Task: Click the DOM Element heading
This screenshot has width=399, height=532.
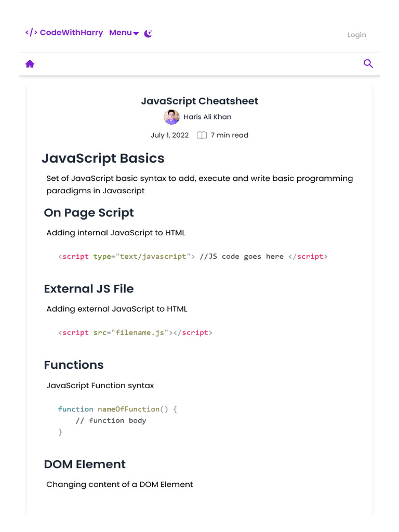Action: pos(85,464)
